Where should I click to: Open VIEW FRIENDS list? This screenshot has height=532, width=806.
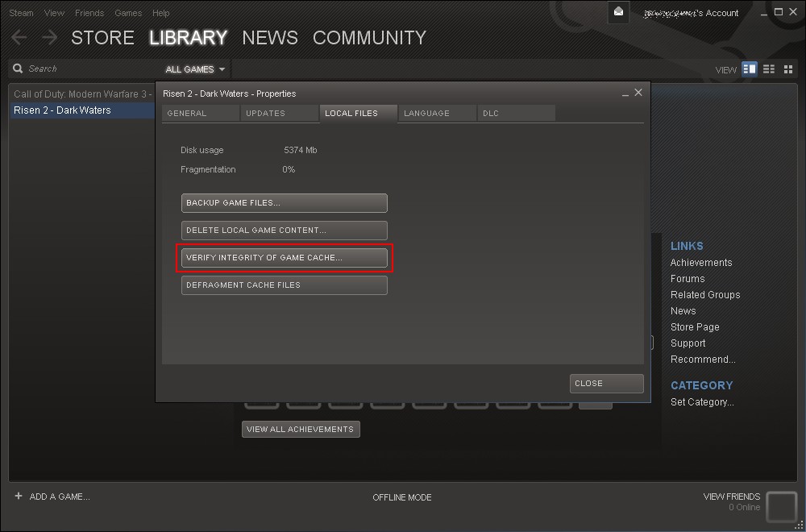coord(732,497)
